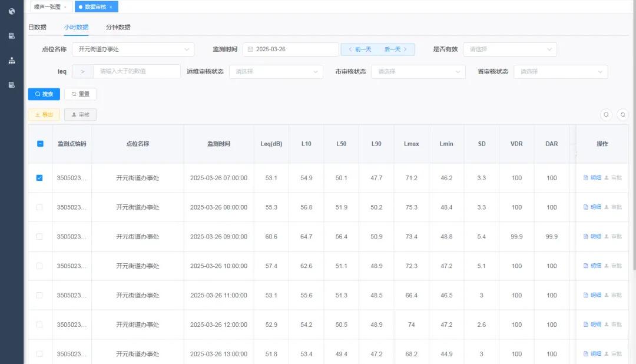
Task: Click the round search icon above the table
Action: [x=606, y=114]
